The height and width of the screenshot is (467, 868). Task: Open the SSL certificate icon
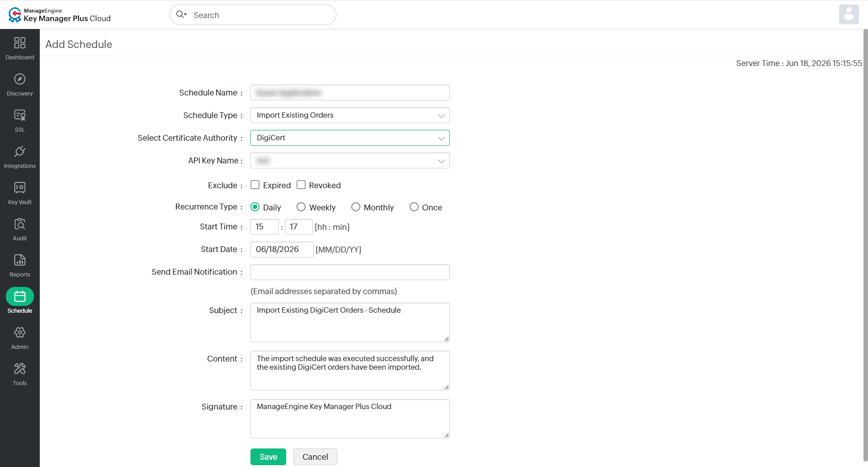(x=19, y=115)
